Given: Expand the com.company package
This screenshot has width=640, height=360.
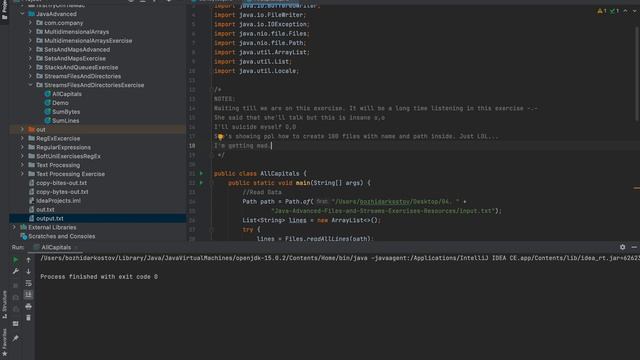Looking at the screenshot, I should (31, 23).
